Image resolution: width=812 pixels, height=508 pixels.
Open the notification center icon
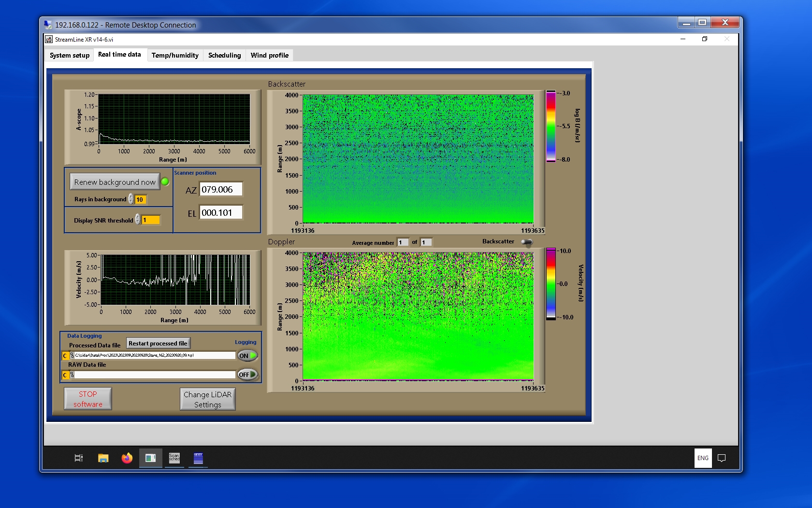tap(722, 458)
